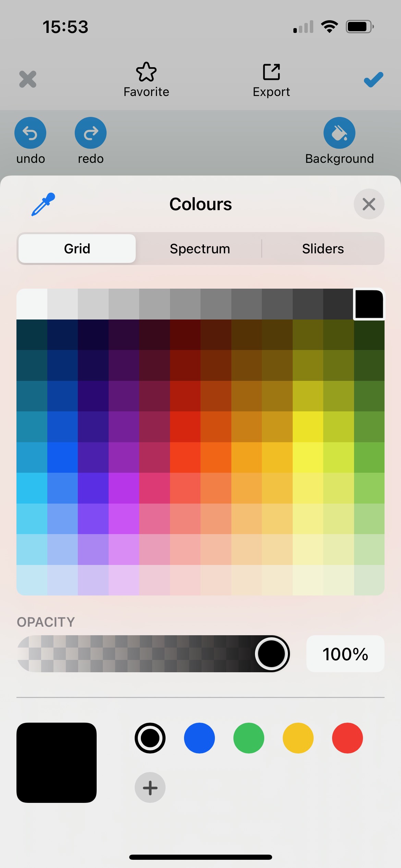The image size is (401, 868).
Task: Close the Colours panel
Action: (369, 204)
